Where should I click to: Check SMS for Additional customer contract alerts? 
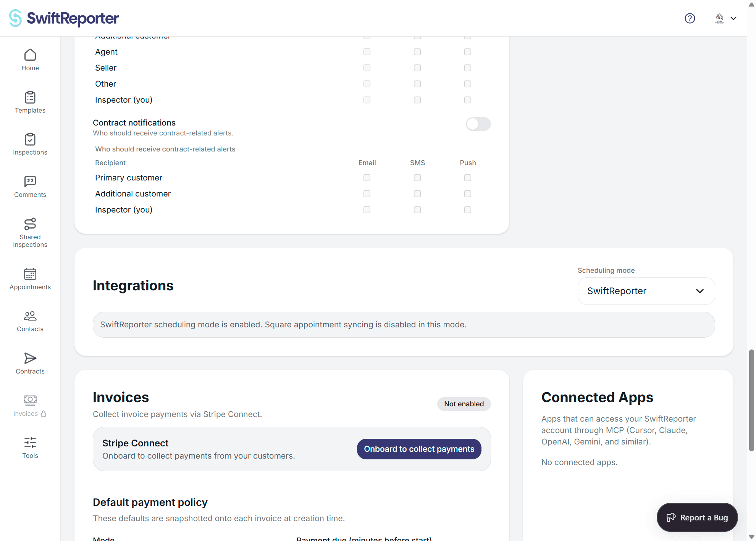(417, 194)
